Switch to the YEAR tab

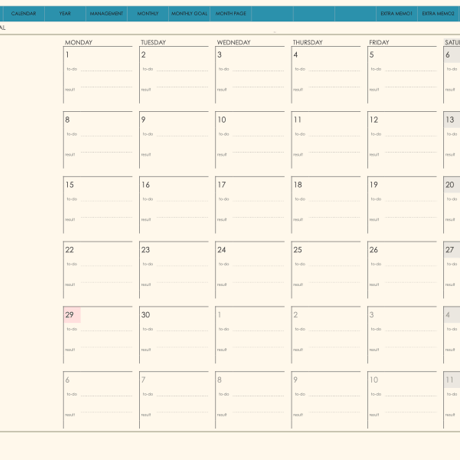(65, 14)
